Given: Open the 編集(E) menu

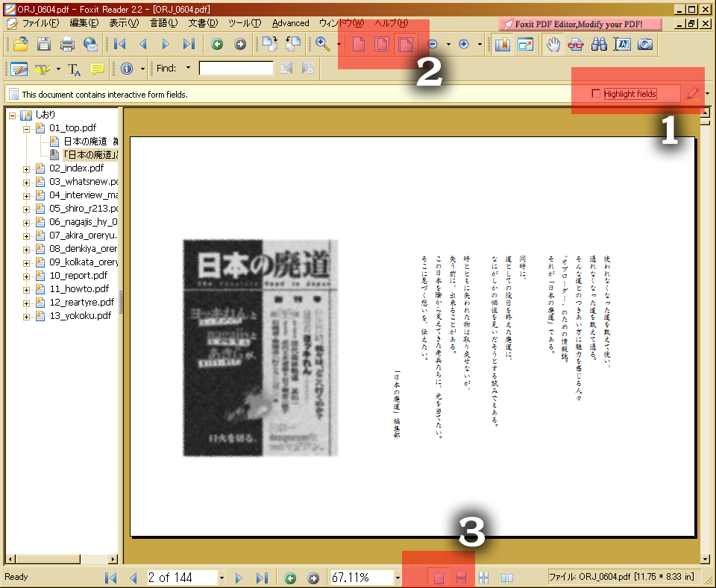Looking at the screenshot, I should 84,23.
